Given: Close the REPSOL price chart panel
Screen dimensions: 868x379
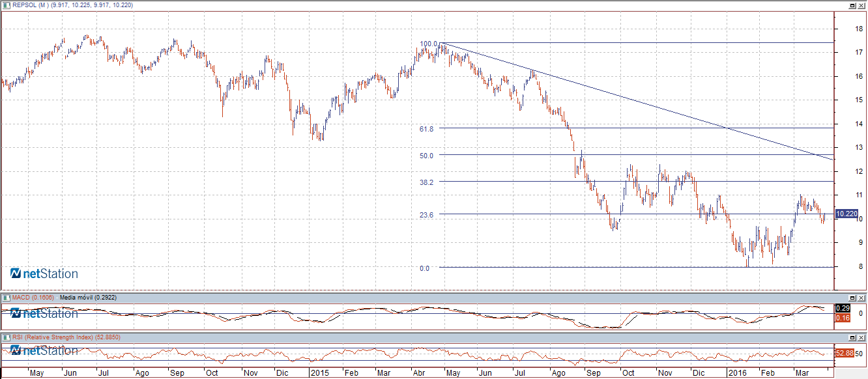Looking at the screenshot, I should click(x=861, y=5).
